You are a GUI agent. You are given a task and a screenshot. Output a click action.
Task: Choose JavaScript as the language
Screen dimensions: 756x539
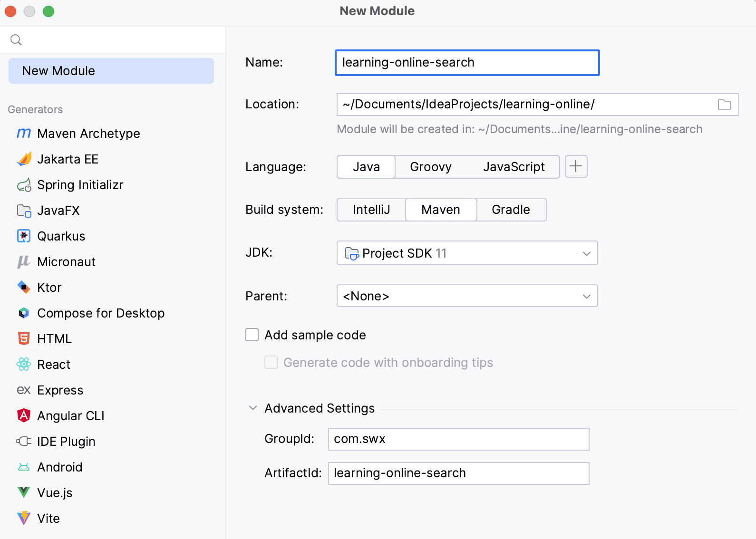[514, 167]
